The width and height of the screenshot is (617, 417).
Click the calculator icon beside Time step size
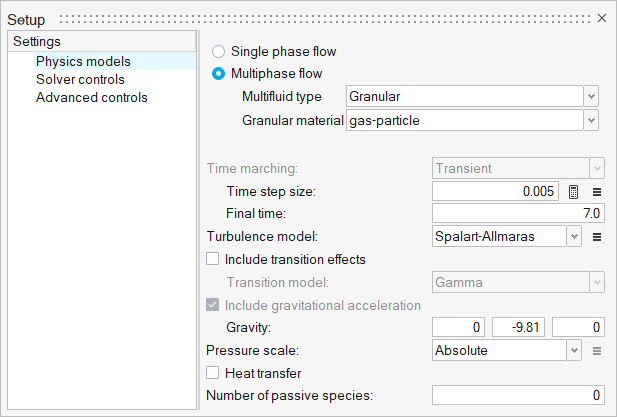click(574, 192)
